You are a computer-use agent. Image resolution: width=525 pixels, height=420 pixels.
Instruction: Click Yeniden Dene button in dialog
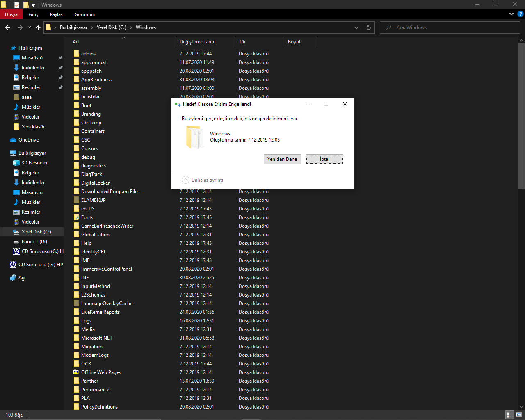[x=282, y=159]
